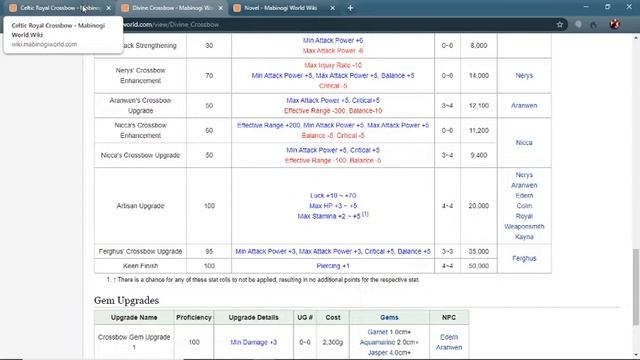The height and width of the screenshot is (360, 640).
Task: Click the second grey extension icon
Action: (593, 24)
